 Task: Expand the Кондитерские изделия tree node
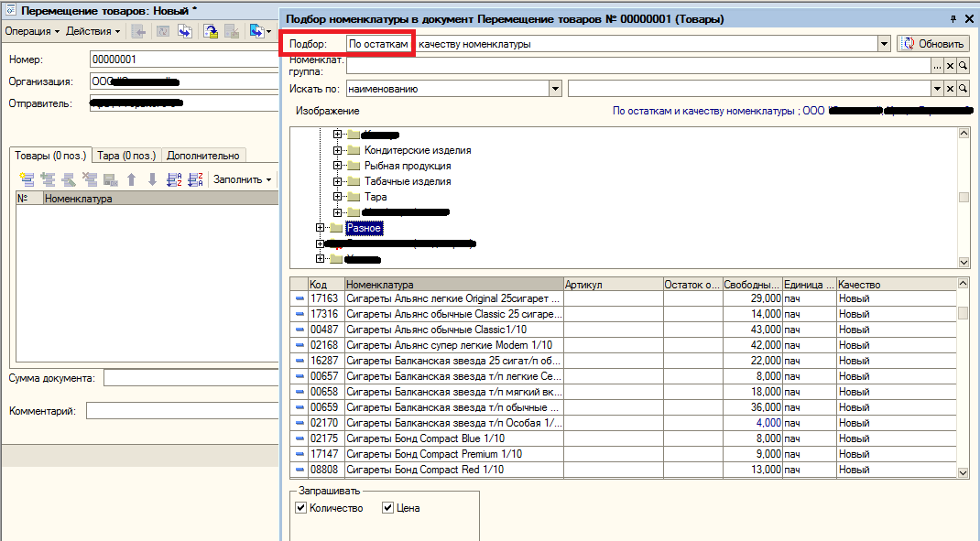click(x=338, y=150)
